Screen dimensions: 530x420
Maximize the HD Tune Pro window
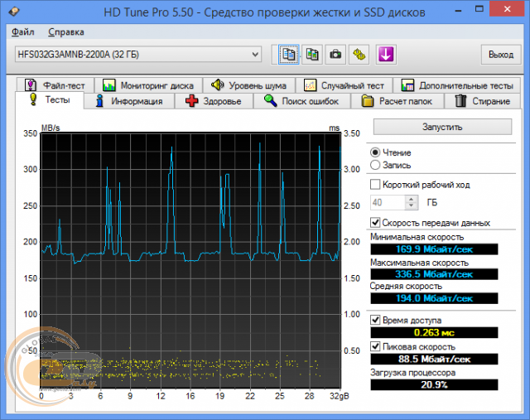(x=479, y=9)
